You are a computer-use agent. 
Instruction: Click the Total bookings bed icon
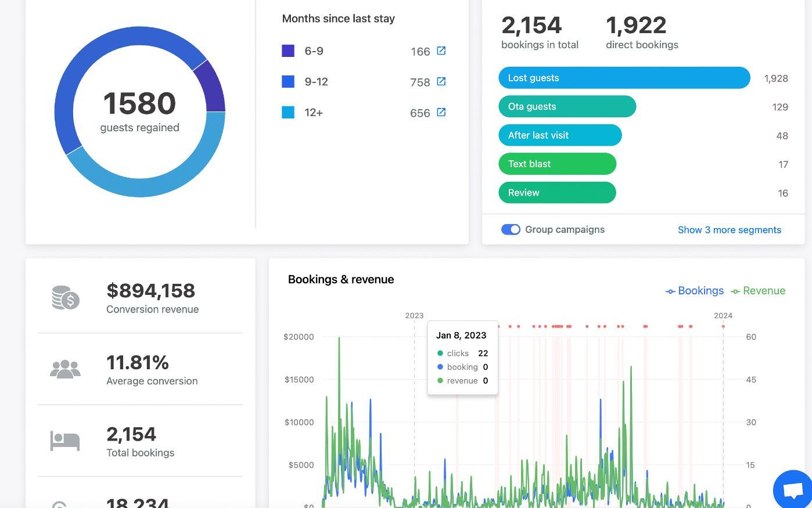pyautogui.click(x=65, y=441)
